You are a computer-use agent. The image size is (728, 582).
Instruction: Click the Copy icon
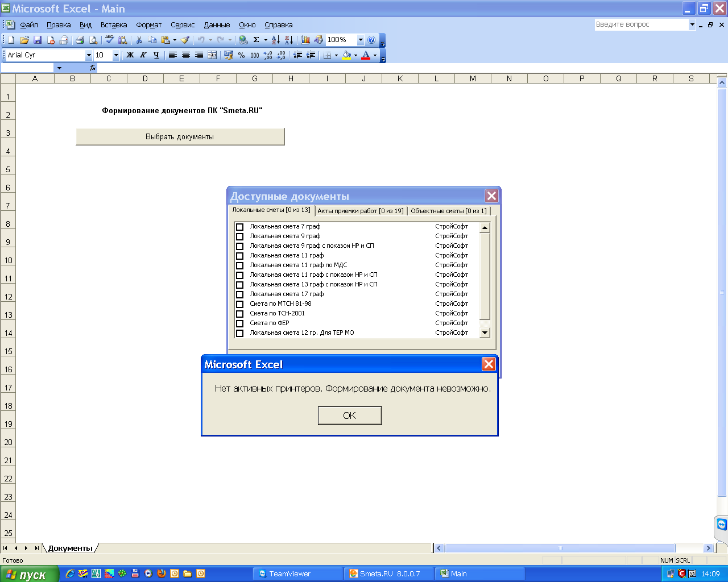152,40
